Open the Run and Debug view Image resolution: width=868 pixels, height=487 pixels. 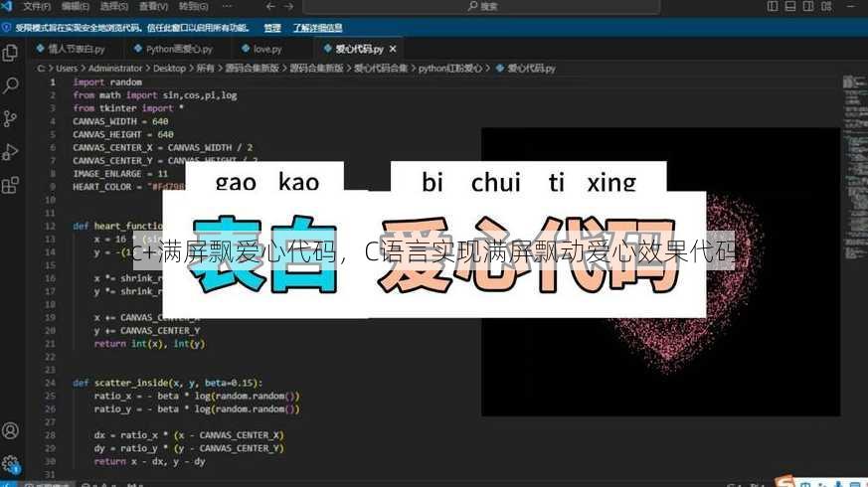click(11, 152)
